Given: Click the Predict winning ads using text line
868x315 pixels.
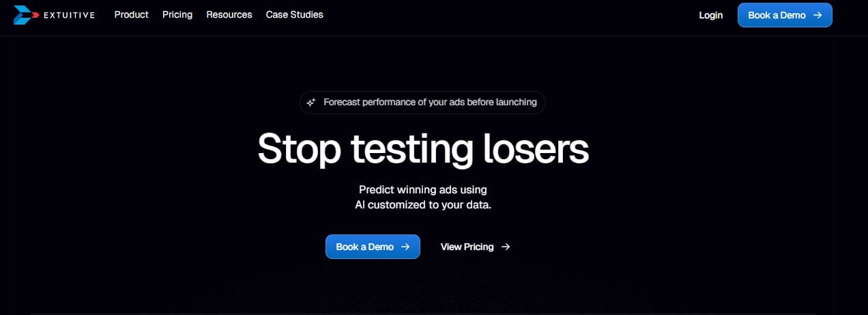Looking at the screenshot, I should pyautogui.click(x=423, y=190).
